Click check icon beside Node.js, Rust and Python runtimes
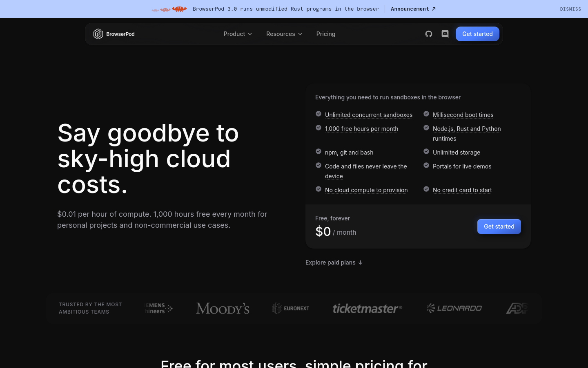Viewport: 588px width, 368px height. tap(426, 128)
